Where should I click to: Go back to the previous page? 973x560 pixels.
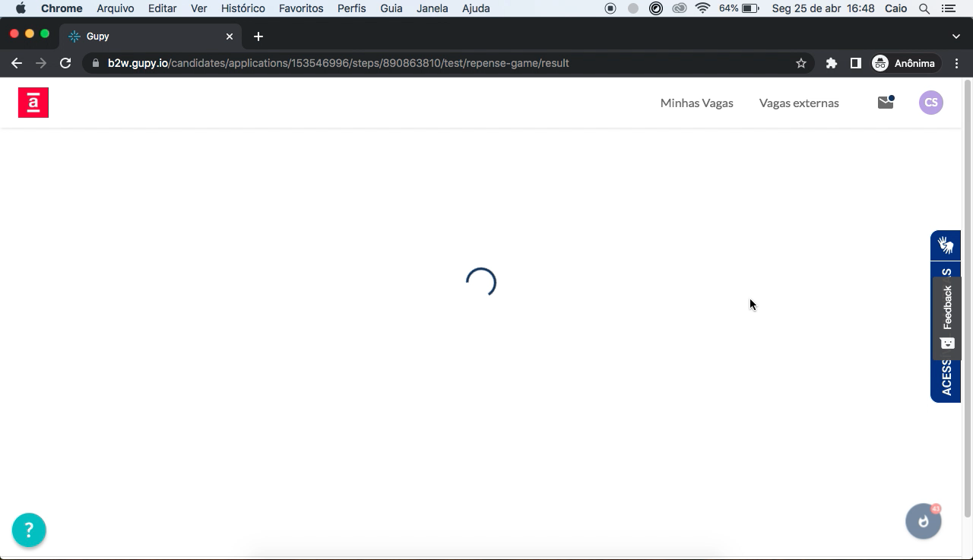tap(17, 63)
